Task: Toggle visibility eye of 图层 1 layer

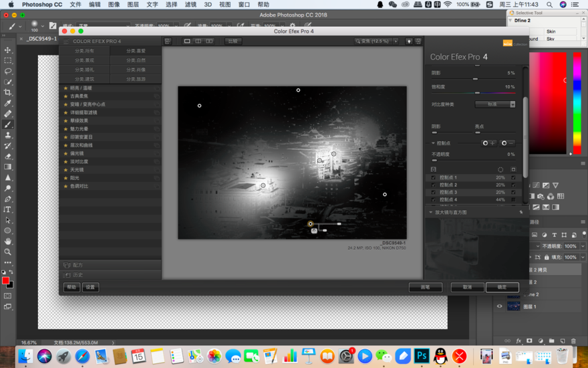Action: 500,306
